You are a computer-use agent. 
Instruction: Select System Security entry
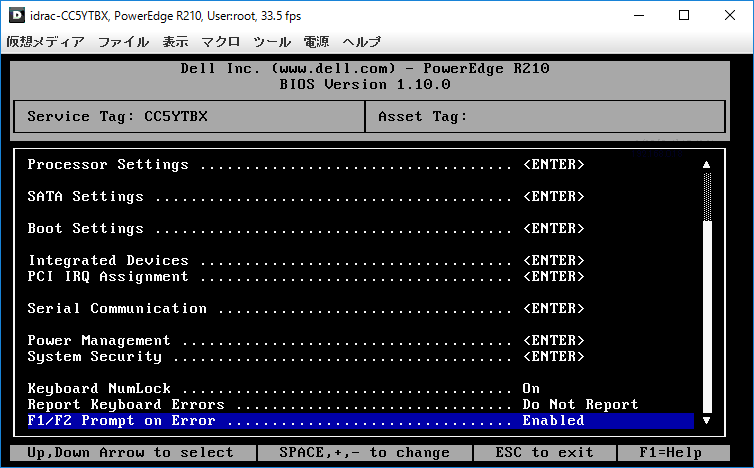click(305, 356)
